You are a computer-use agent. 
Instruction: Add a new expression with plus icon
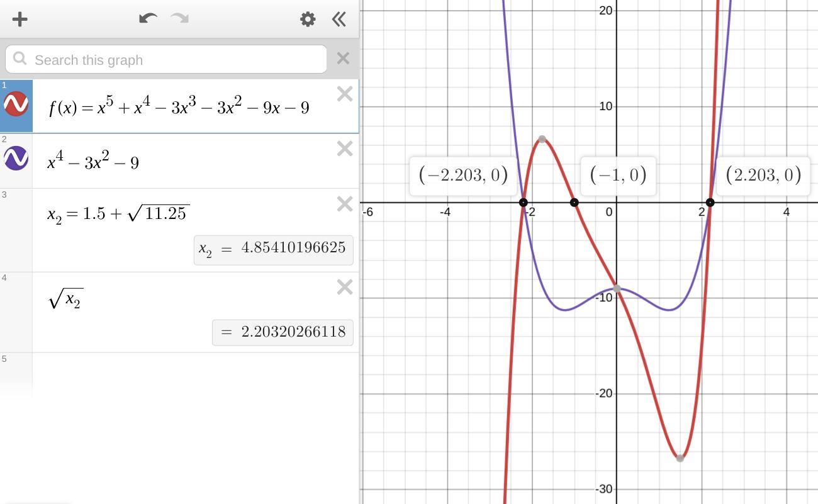[x=20, y=19]
